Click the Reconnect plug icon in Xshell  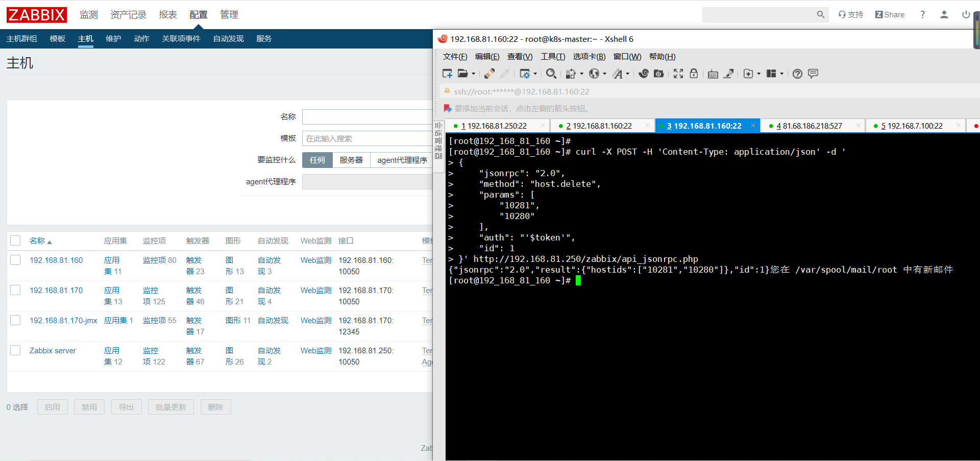pos(489,74)
